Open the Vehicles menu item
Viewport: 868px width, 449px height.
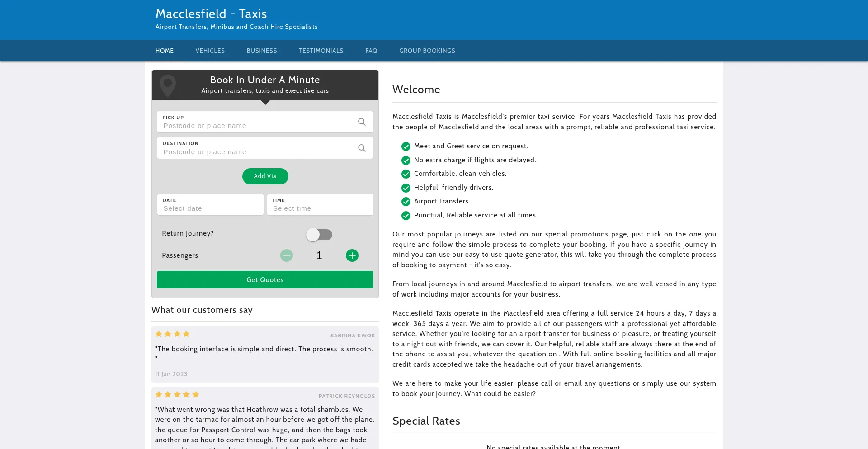(210, 51)
